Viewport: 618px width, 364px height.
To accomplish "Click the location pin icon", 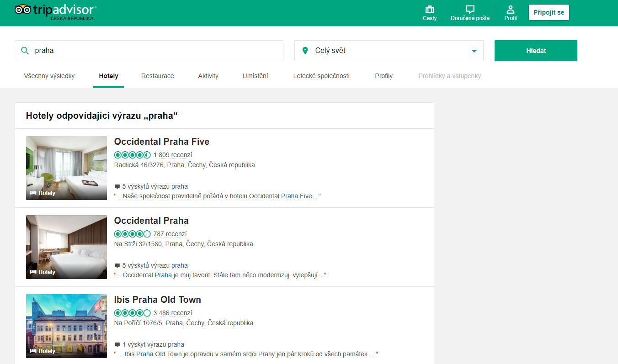I will tap(305, 51).
